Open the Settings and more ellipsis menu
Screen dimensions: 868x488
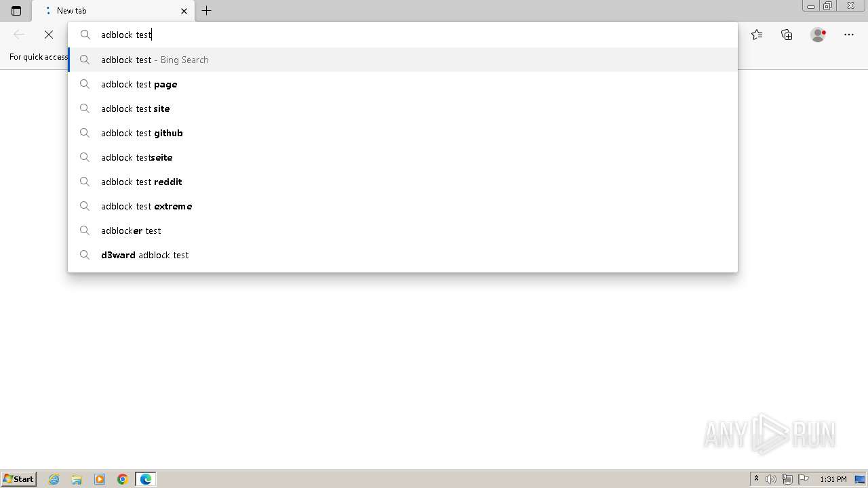click(x=849, y=35)
